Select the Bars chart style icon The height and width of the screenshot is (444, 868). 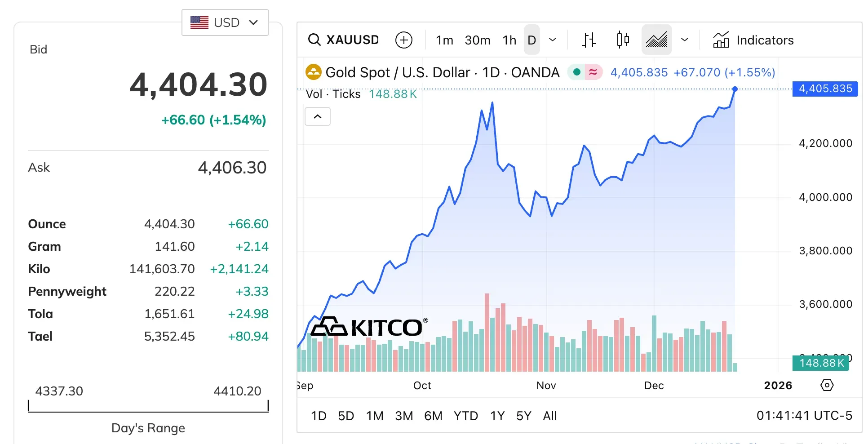tap(589, 40)
